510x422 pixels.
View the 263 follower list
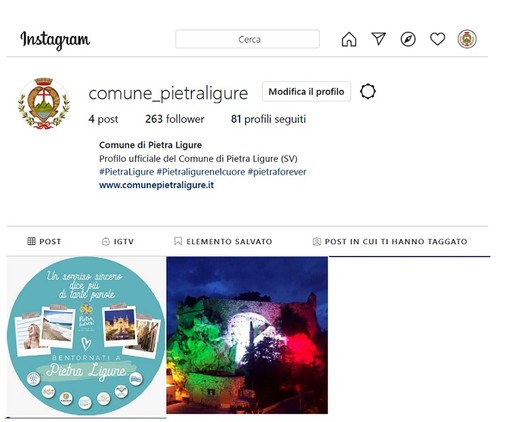point(175,119)
